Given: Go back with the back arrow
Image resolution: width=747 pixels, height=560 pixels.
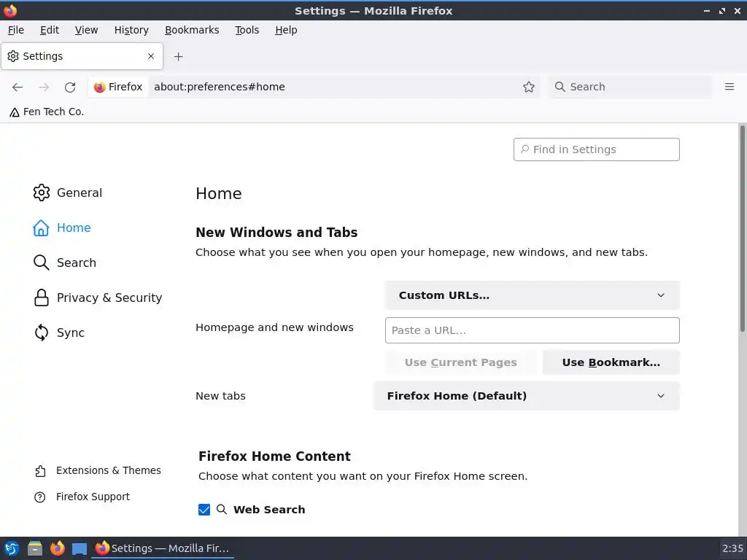Looking at the screenshot, I should click(x=18, y=87).
